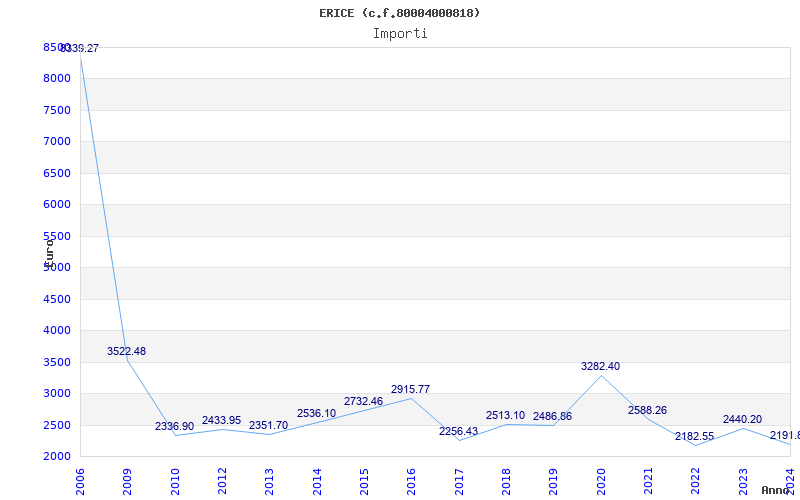Select the data label 2513.10
This screenshot has width=800, height=500.
click(505, 415)
